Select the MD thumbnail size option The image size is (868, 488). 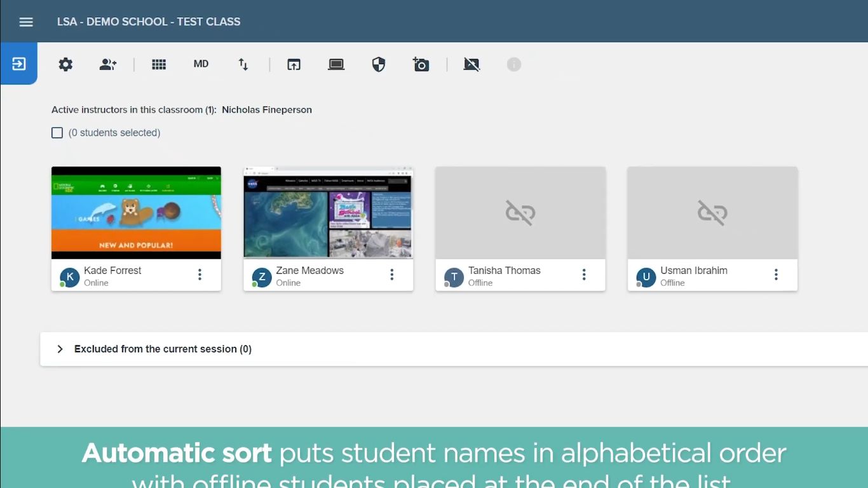(201, 64)
